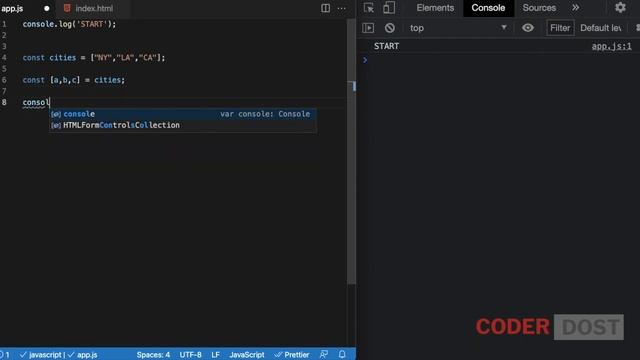
Task: Select the Console panel tab
Action: click(488, 8)
